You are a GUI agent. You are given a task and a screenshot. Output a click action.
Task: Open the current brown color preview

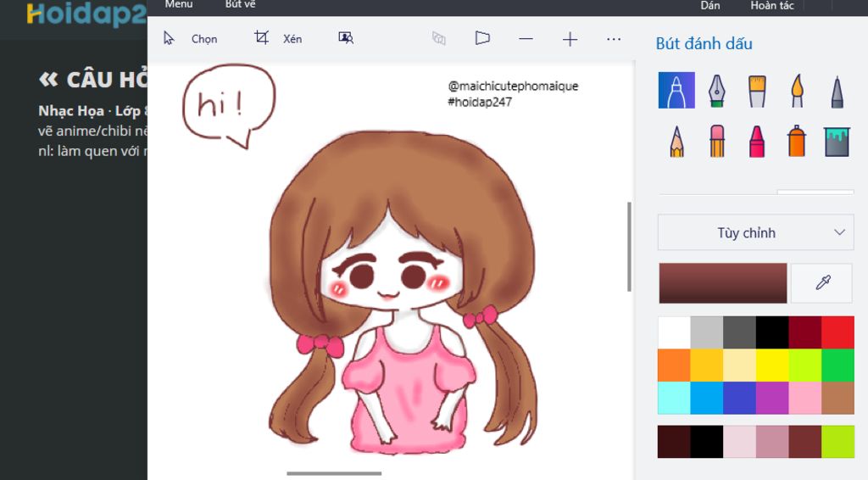(x=722, y=283)
